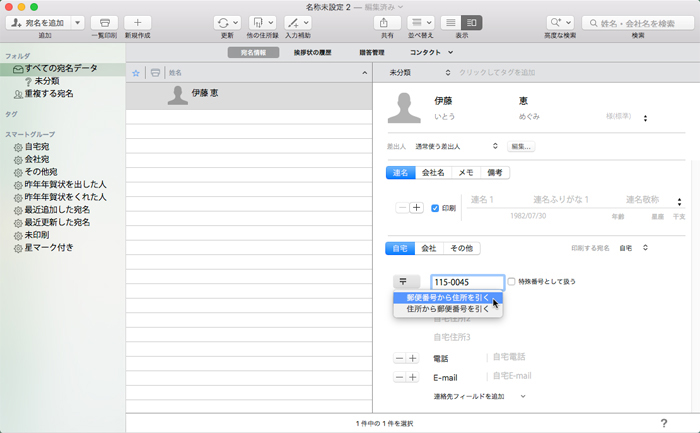Click the 編集... button beside sender
700x433 pixels.
click(521, 146)
